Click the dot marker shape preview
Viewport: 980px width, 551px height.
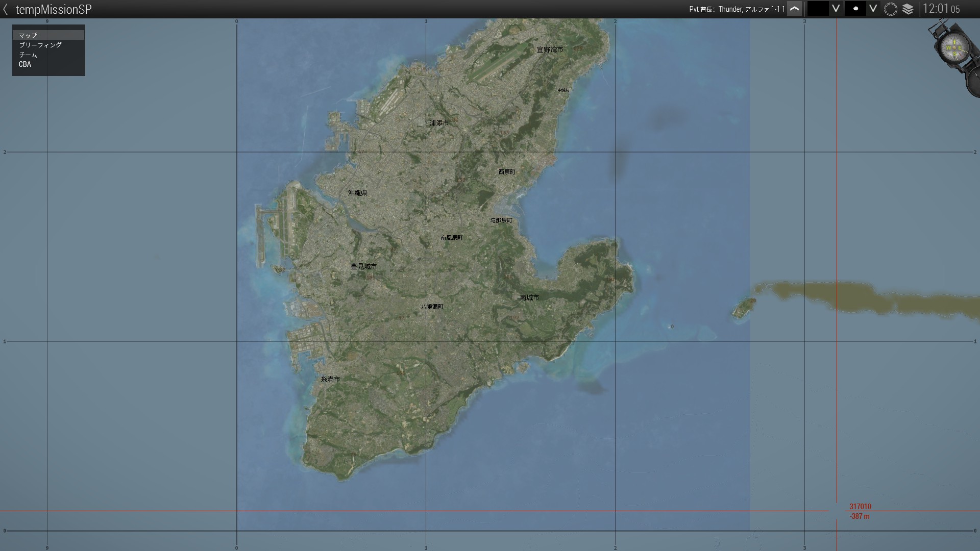coord(855,9)
